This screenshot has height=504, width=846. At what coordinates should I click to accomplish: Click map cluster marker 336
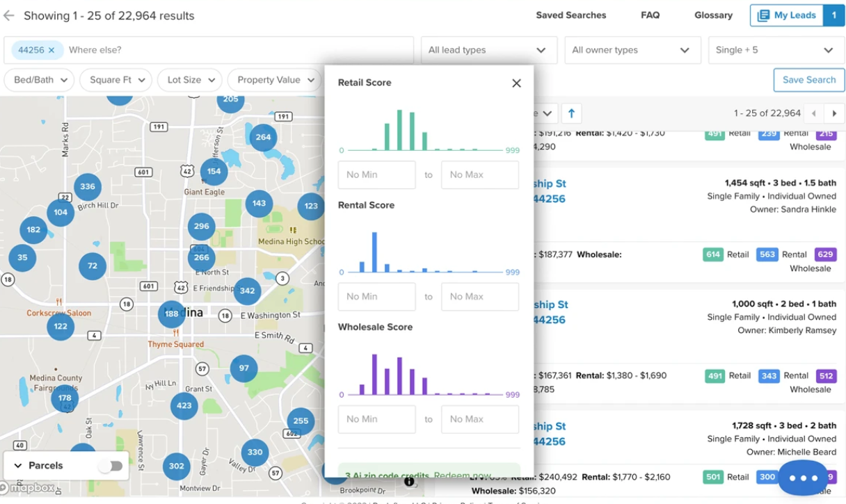point(88,186)
